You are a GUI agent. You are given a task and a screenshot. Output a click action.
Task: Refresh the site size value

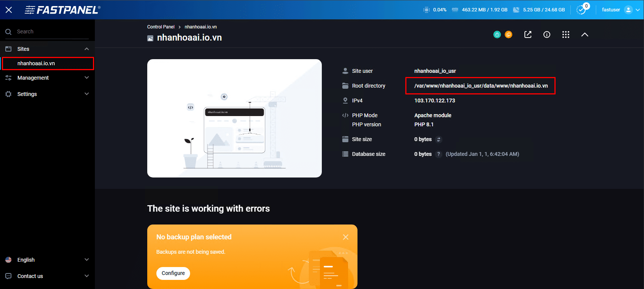439,140
